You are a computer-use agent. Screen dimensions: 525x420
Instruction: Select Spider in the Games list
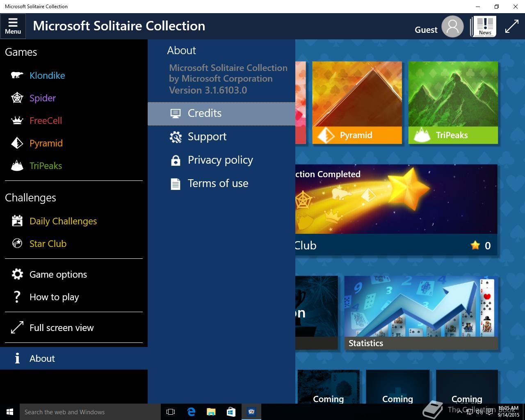(x=74, y=98)
